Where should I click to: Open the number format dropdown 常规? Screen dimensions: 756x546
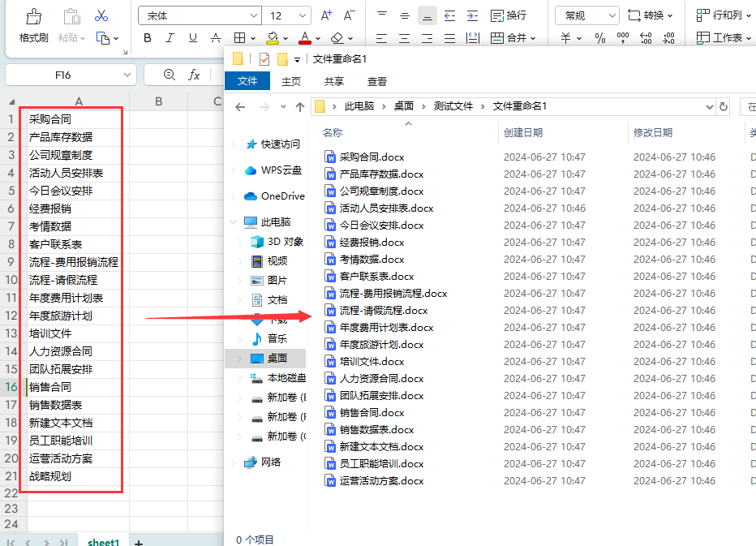tap(612, 16)
